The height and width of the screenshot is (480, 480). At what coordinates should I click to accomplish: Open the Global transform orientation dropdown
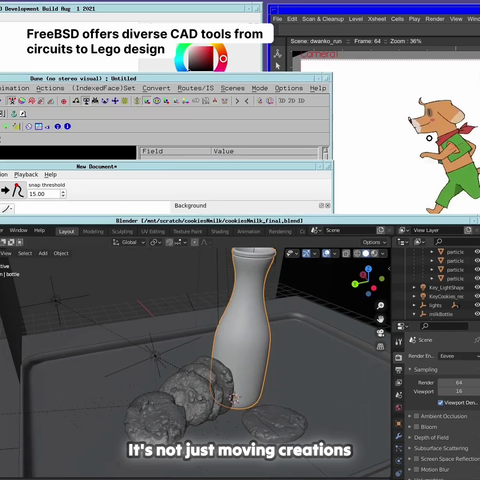coord(129,242)
